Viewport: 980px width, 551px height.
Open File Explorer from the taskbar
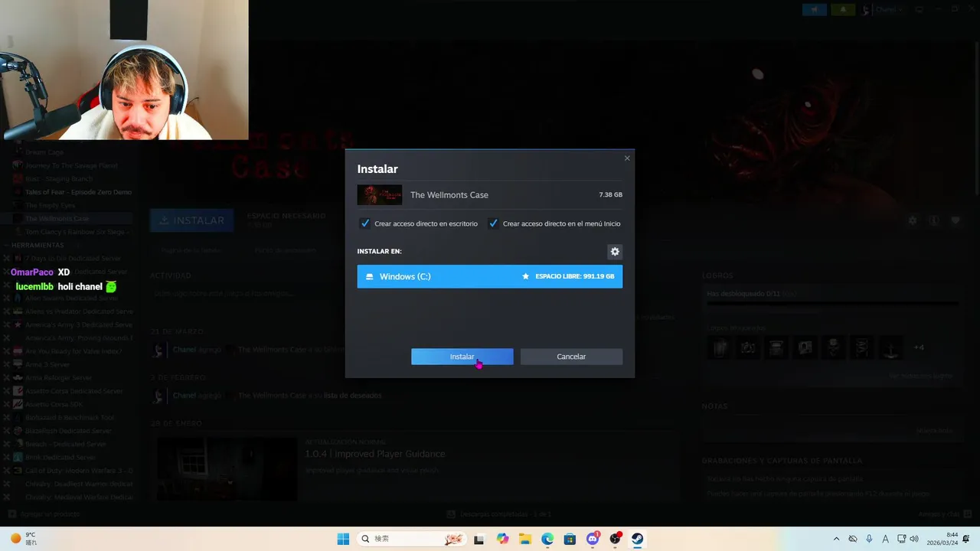point(525,539)
